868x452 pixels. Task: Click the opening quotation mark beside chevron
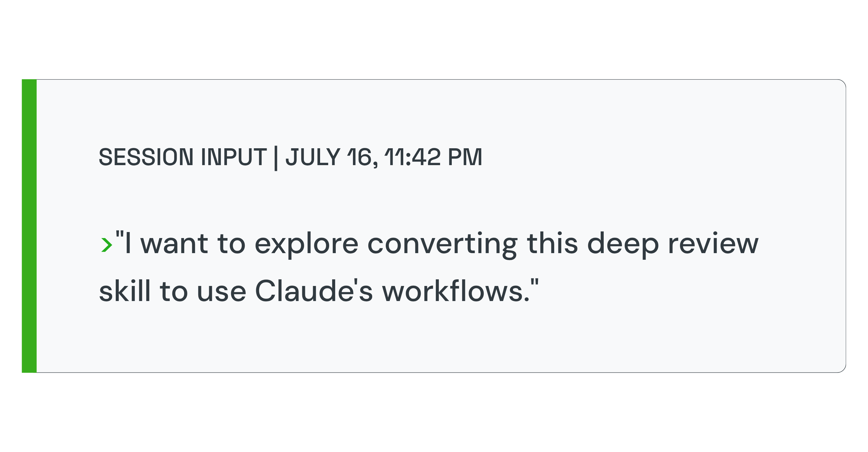(120, 234)
